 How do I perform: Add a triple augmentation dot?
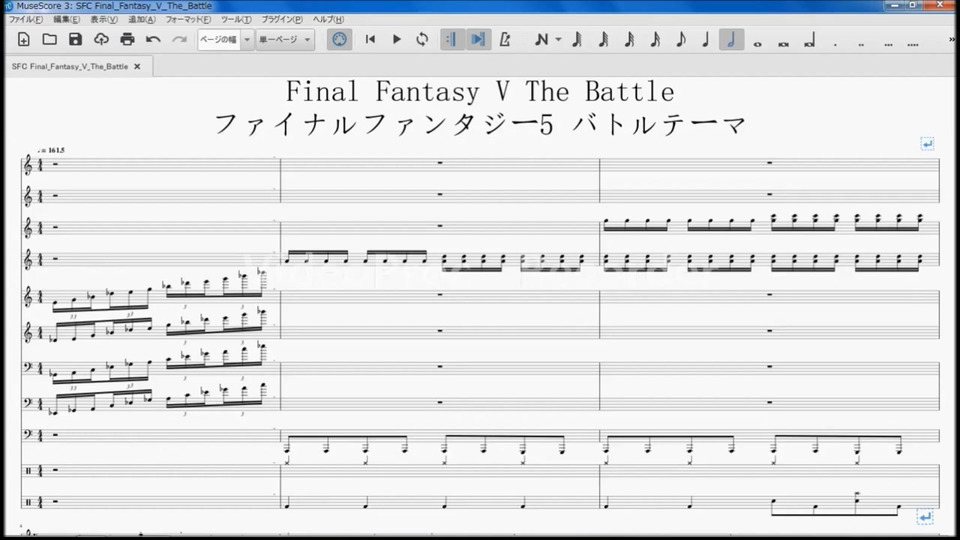click(888, 44)
